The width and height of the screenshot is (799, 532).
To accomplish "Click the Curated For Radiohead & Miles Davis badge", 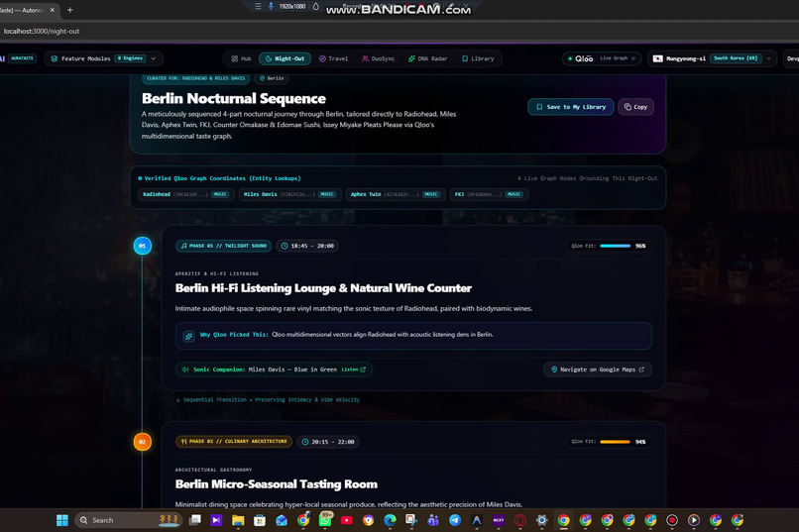I will [x=195, y=78].
